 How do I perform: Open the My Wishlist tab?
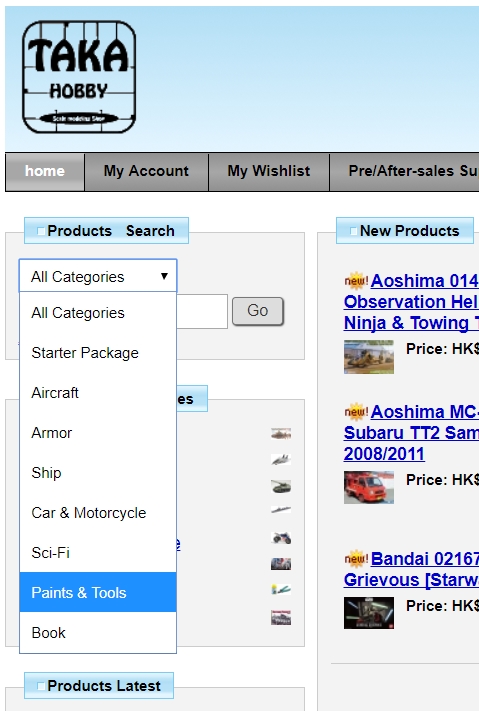[269, 171]
